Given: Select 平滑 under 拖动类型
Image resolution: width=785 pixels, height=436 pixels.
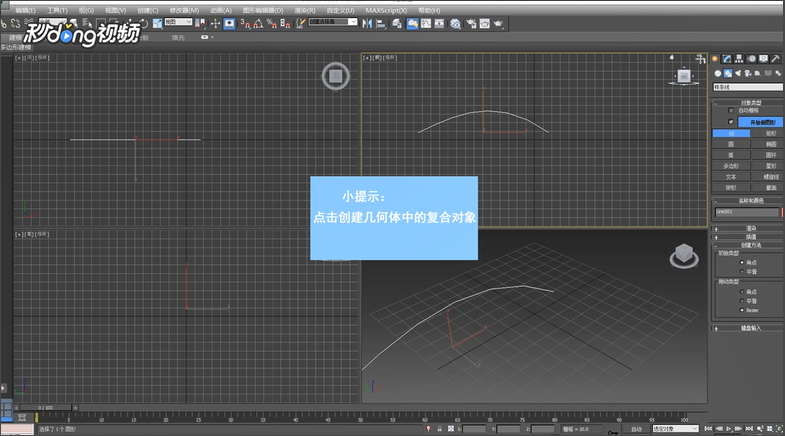Looking at the screenshot, I should click(742, 301).
